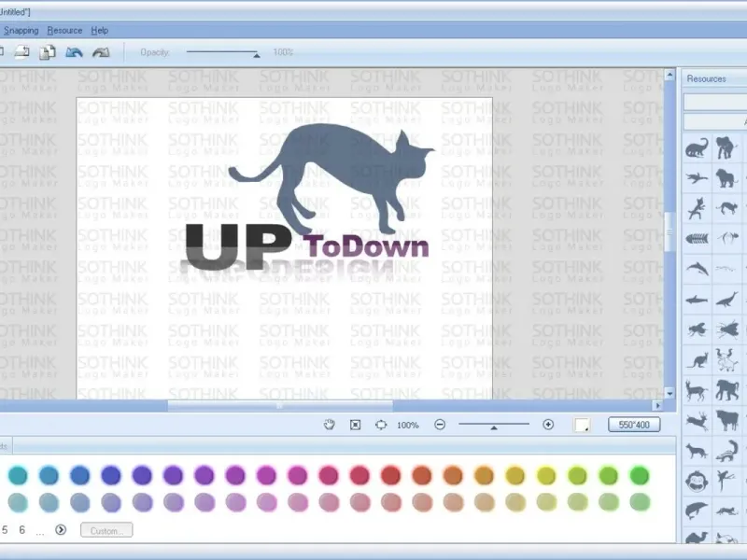Click the Undo arrow in the toolbar

click(x=74, y=52)
